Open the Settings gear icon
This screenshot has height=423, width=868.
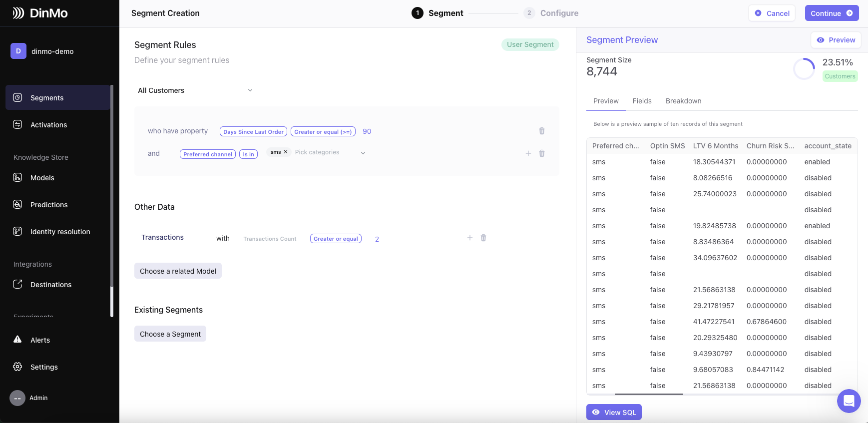(17, 367)
